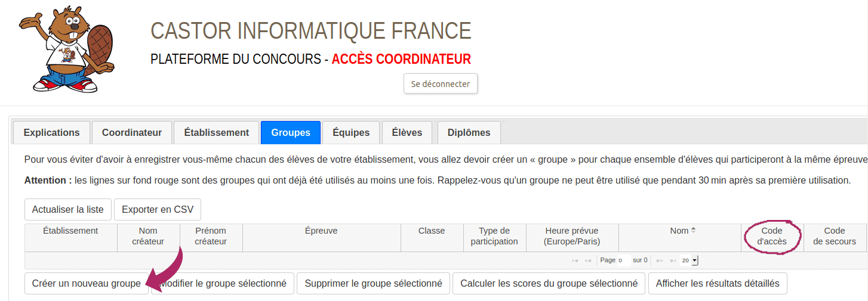This screenshot has width=868, height=301.
Task: Click Calculer les scores du groupe sélectionné
Action: tap(549, 284)
